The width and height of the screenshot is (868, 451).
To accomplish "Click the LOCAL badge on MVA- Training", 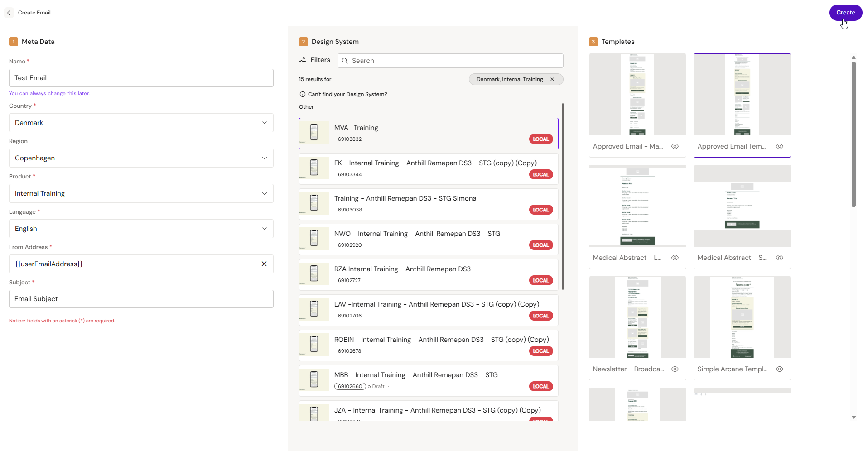I will tap(541, 139).
